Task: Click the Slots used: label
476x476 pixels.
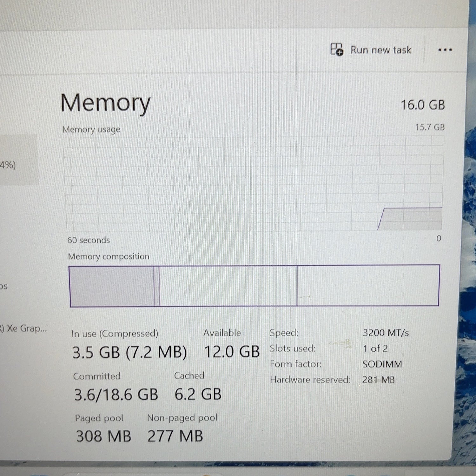Action: point(293,348)
